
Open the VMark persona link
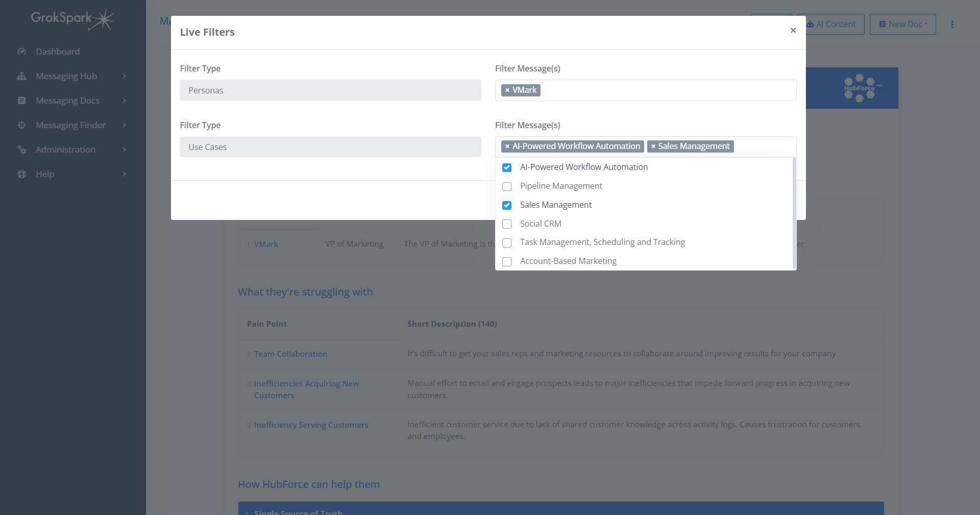click(266, 244)
